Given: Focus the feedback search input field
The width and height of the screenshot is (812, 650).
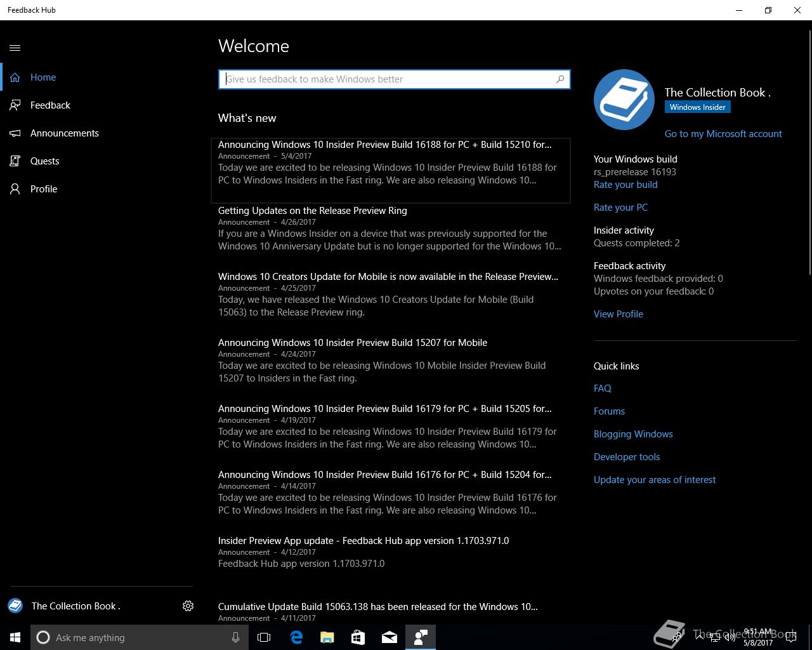Looking at the screenshot, I should pos(394,79).
